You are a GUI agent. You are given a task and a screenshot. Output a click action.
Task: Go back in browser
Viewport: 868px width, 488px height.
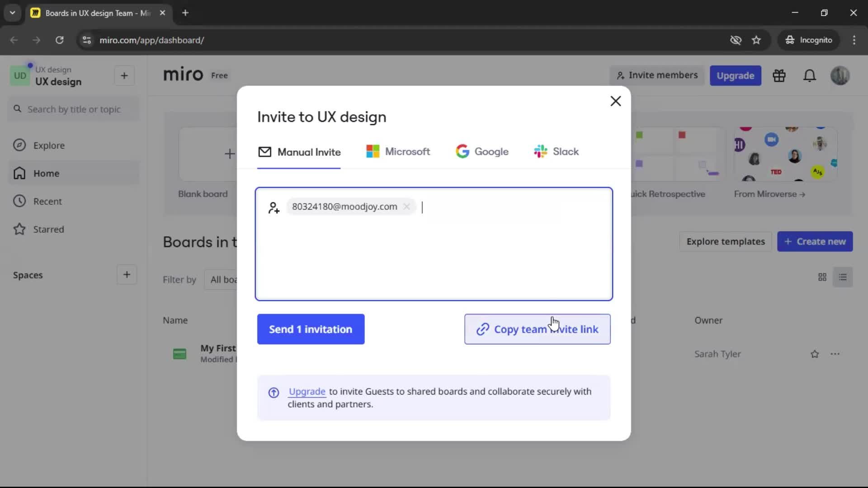point(14,40)
